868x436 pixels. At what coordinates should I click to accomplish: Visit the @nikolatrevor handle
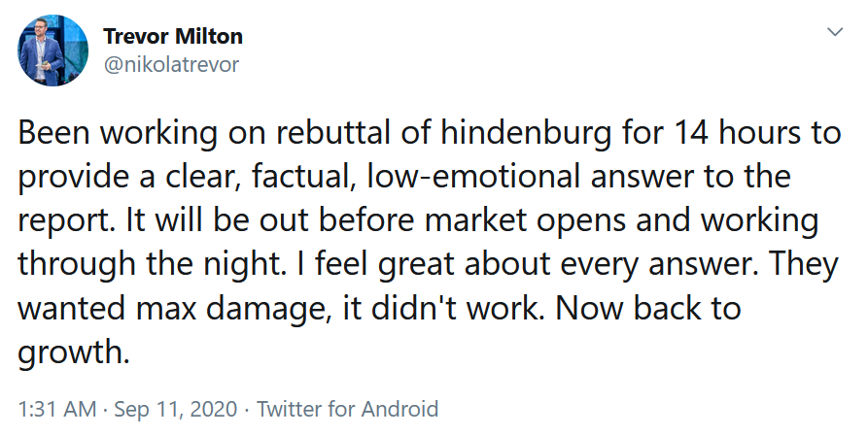171,65
